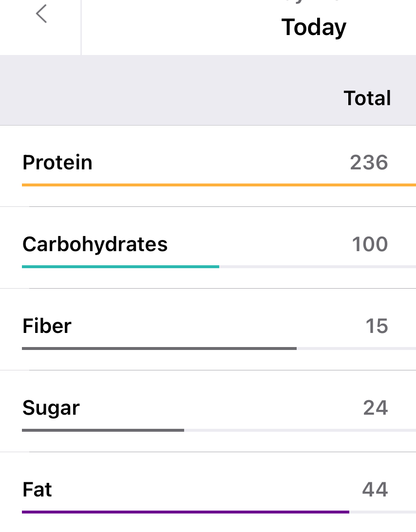This screenshot has height=532, width=416.
Task: Tap the Carbohydrates total value 100
Action: [370, 244]
